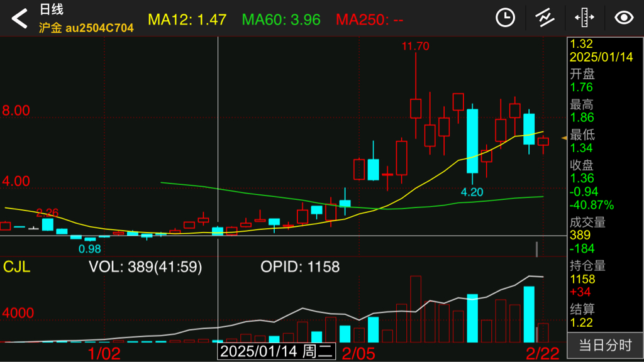
Task: Tap the OPID: 1158 open interest readout
Action: (x=300, y=267)
